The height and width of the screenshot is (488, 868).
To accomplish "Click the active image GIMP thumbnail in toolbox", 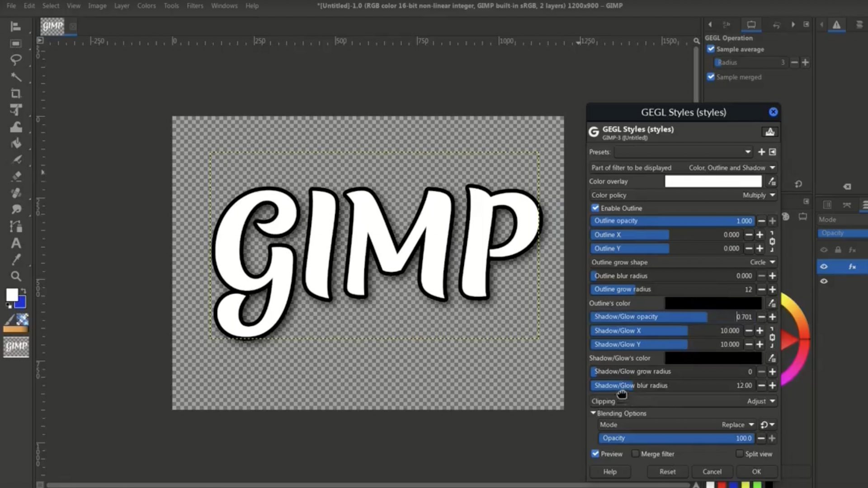I will (16, 347).
